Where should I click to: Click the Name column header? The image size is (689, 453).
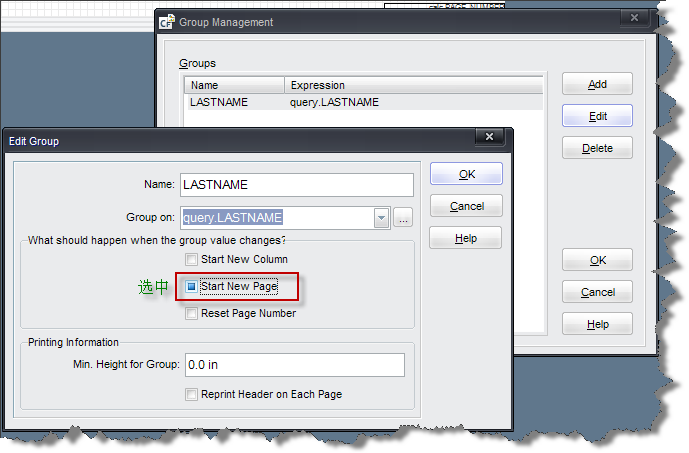(234, 85)
